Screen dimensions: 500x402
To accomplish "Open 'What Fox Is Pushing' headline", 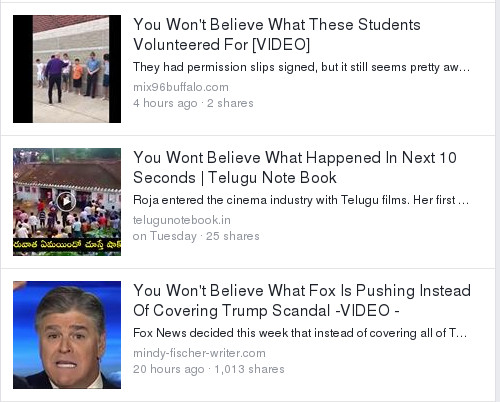I will click(x=302, y=300).
